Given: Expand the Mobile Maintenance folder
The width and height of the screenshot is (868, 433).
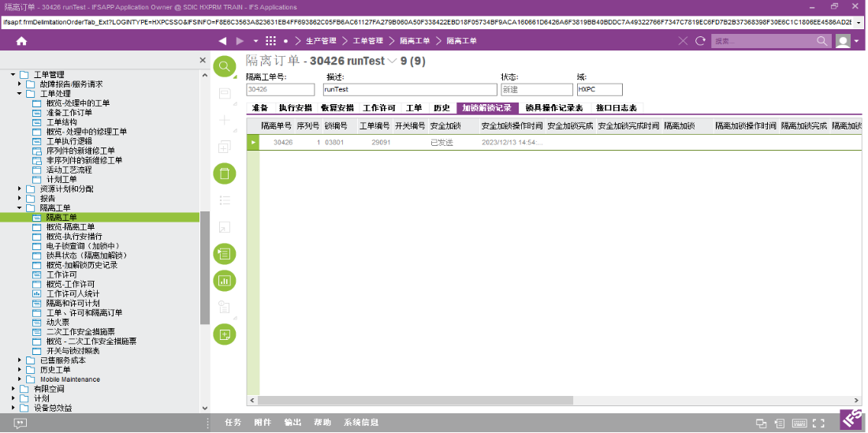Looking at the screenshot, I should (20, 379).
